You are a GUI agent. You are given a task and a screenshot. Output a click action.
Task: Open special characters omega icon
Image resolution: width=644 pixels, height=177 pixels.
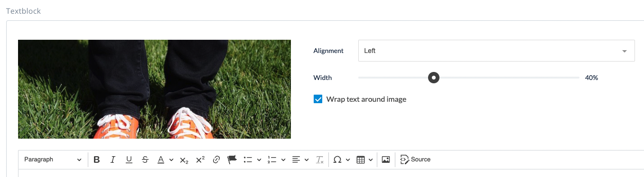click(x=337, y=159)
